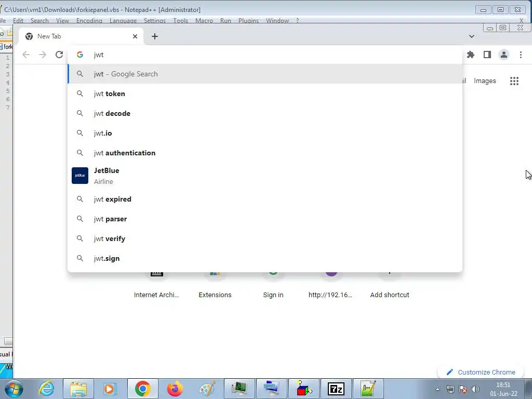This screenshot has width=532, height=399.
Task: Open the Chrome three-dot menu
Action: click(x=521, y=55)
